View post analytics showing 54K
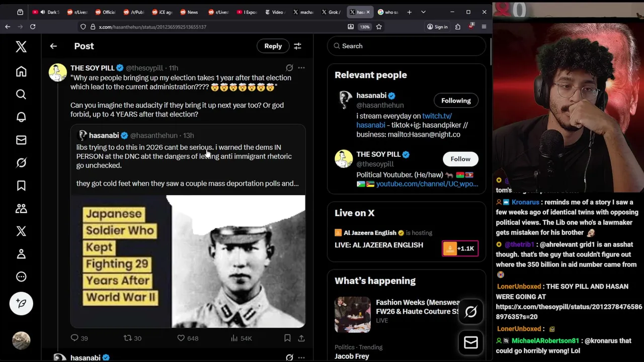 point(241,338)
